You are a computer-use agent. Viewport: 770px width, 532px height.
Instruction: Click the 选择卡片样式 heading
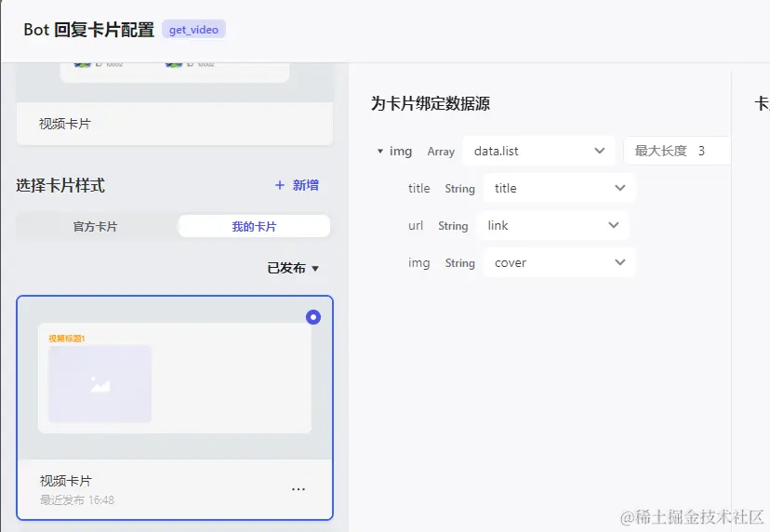pyautogui.click(x=60, y=186)
